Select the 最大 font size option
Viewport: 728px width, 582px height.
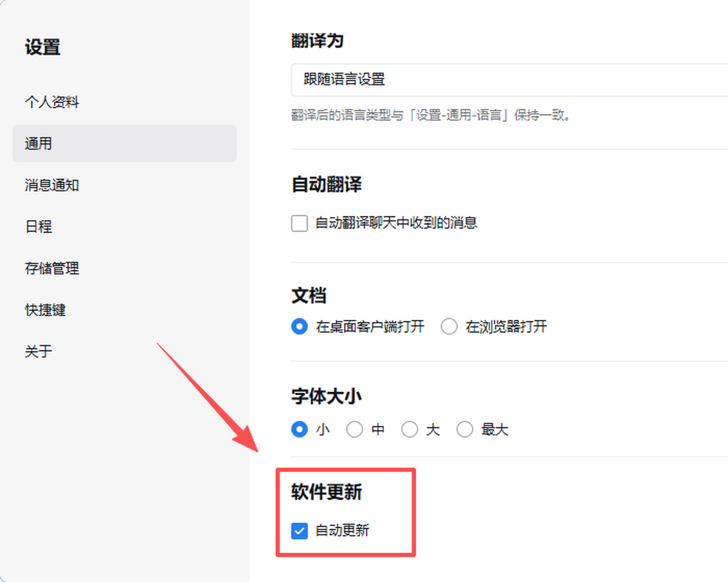[x=465, y=429]
